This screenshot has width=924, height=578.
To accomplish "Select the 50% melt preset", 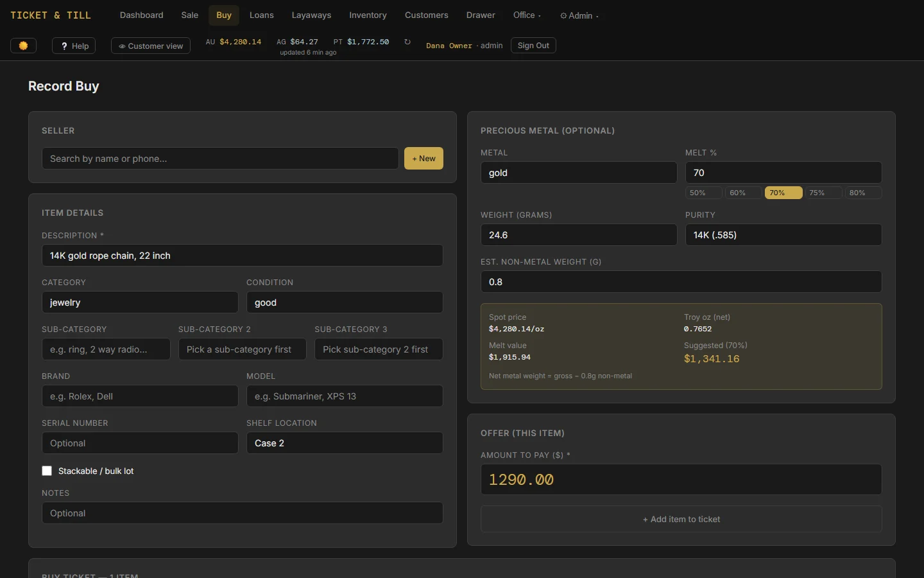I will pos(703,193).
